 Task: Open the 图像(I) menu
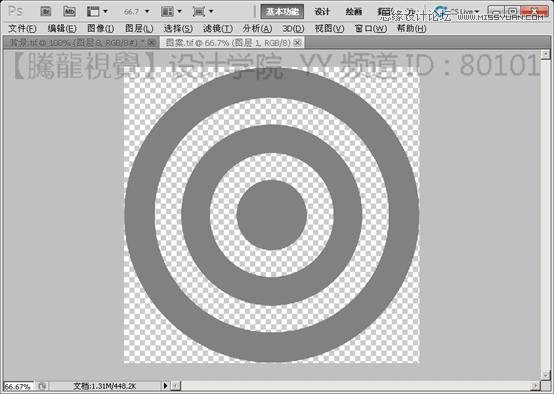(x=101, y=28)
